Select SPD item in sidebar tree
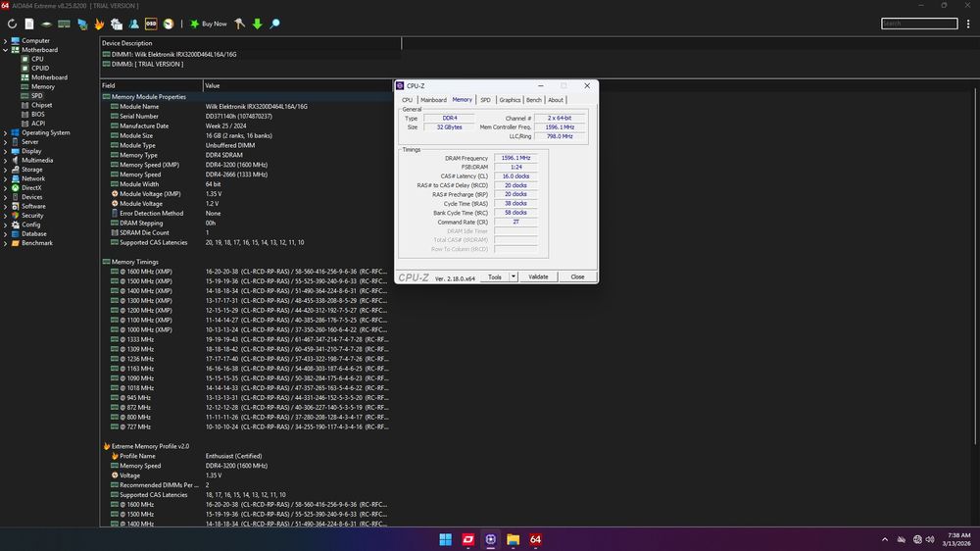 [37, 96]
